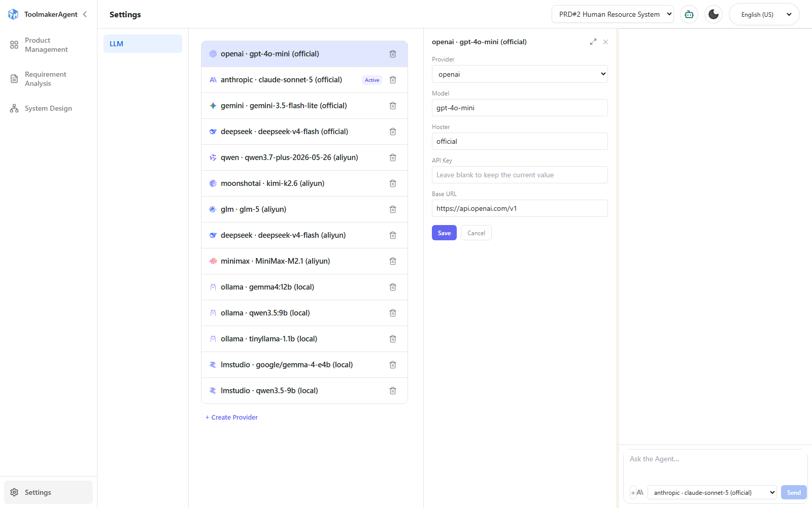Select the qwen3.7-plus-2026-05-26 (aliyun) row
Screen dimensions: 812x508
pos(304,157)
